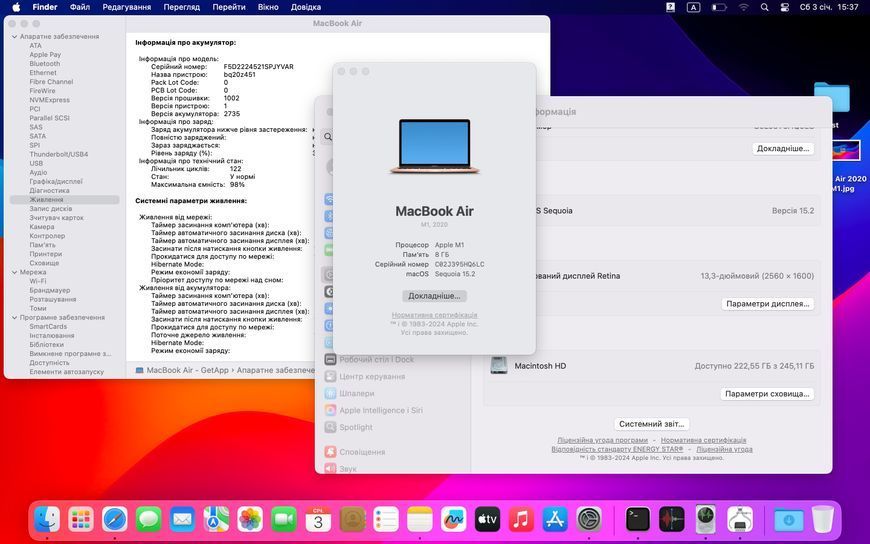Image resolution: width=870 pixels, height=544 pixels.
Task: Select Живлення in the hardware list
Action: tap(64, 200)
